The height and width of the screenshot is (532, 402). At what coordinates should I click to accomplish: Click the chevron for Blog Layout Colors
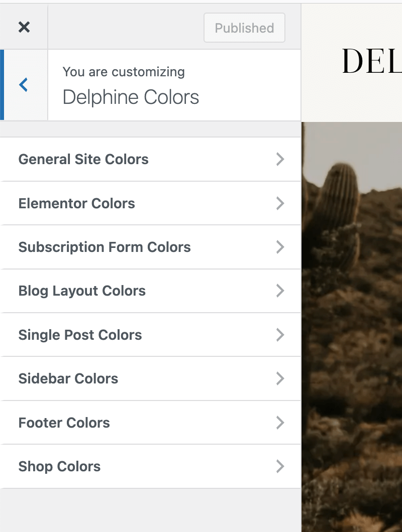click(x=280, y=291)
